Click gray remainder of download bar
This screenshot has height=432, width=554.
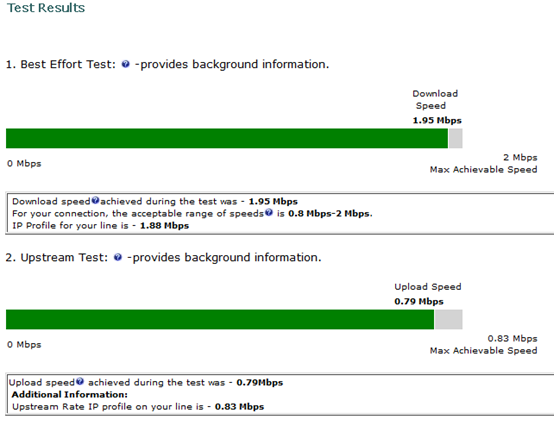[455, 138]
